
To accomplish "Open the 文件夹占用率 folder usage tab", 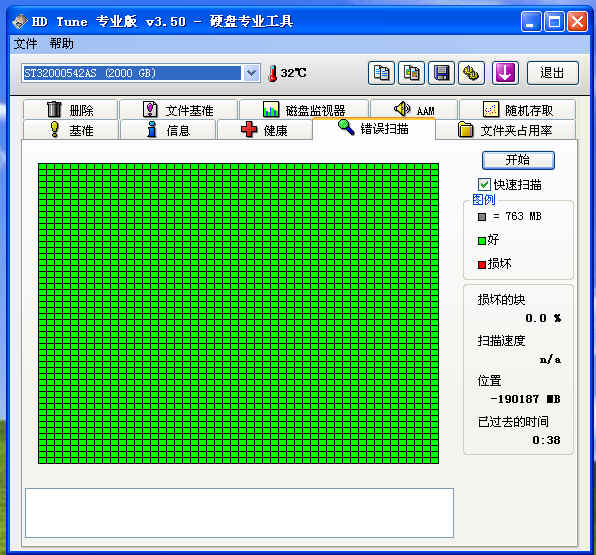I will [x=506, y=130].
